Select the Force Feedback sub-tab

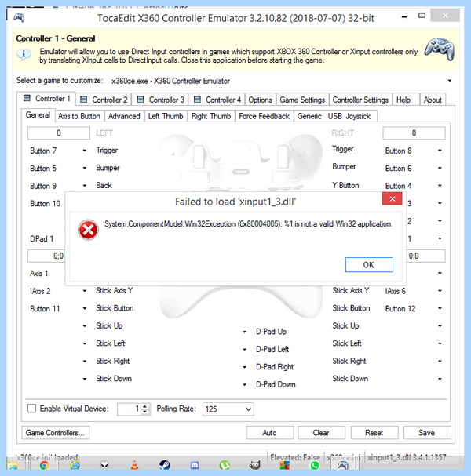(x=264, y=116)
